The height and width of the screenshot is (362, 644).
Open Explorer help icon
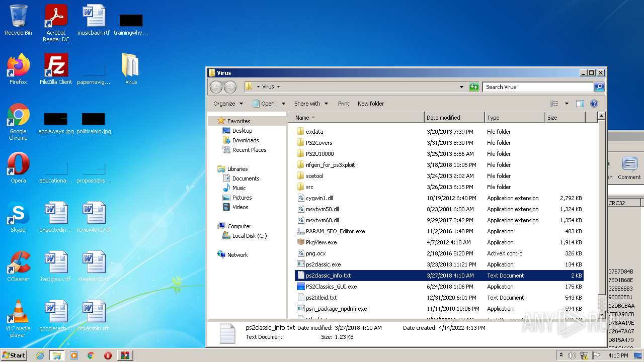(x=594, y=104)
